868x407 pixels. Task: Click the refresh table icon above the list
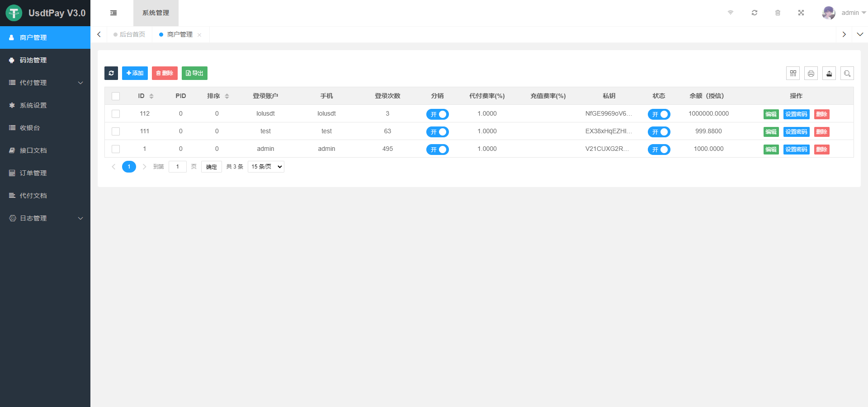pos(111,73)
